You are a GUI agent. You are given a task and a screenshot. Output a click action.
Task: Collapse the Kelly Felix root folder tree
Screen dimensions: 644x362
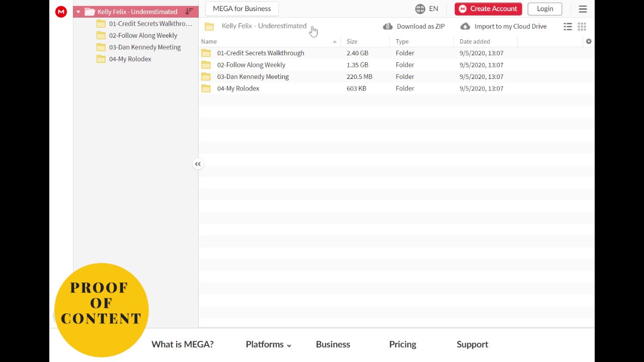point(78,12)
